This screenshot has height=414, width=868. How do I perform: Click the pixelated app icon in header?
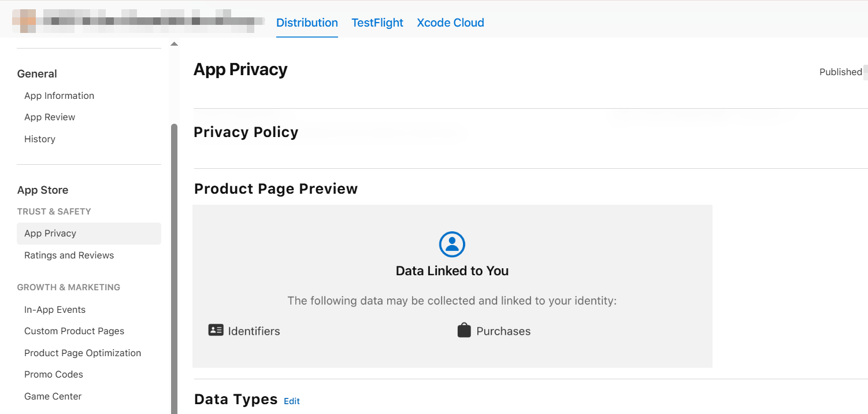coord(24,21)
